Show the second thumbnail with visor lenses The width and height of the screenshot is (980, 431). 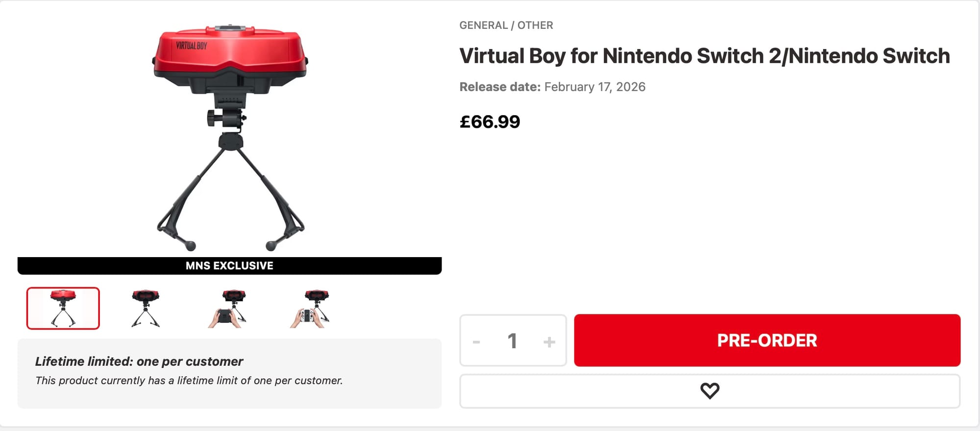[146, 308]
